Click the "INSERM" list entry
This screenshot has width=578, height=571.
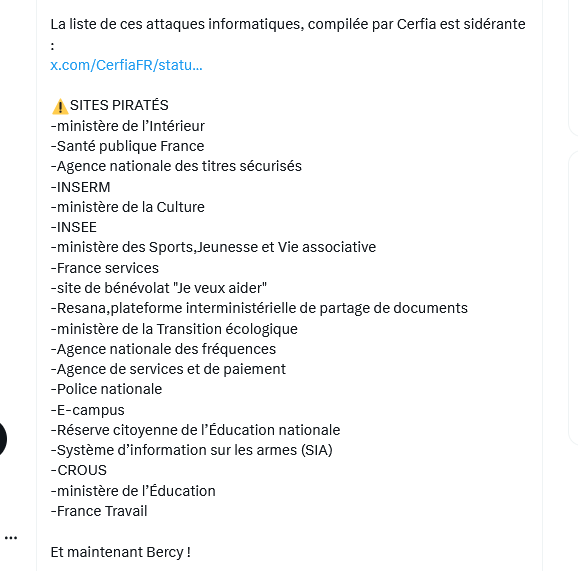click(80, 187)
